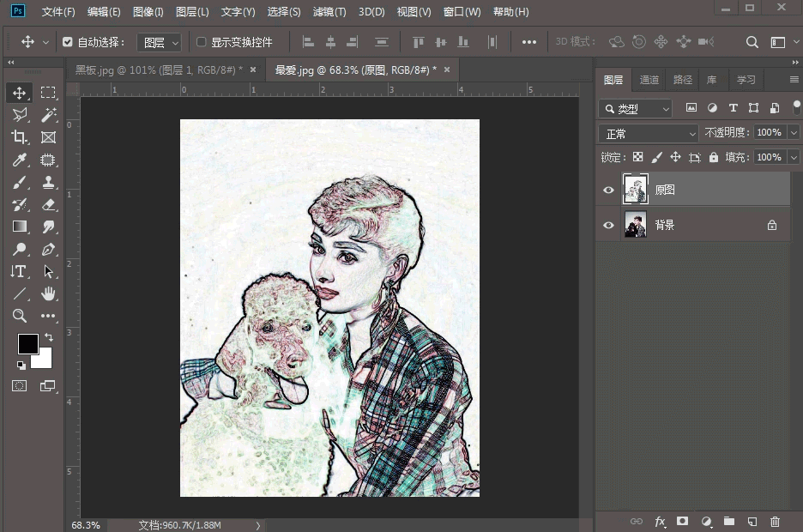Expand the 不透明度 opacity dropdown arrow
The width and height of the screenshot is (803, 532).
pos(793,133)
